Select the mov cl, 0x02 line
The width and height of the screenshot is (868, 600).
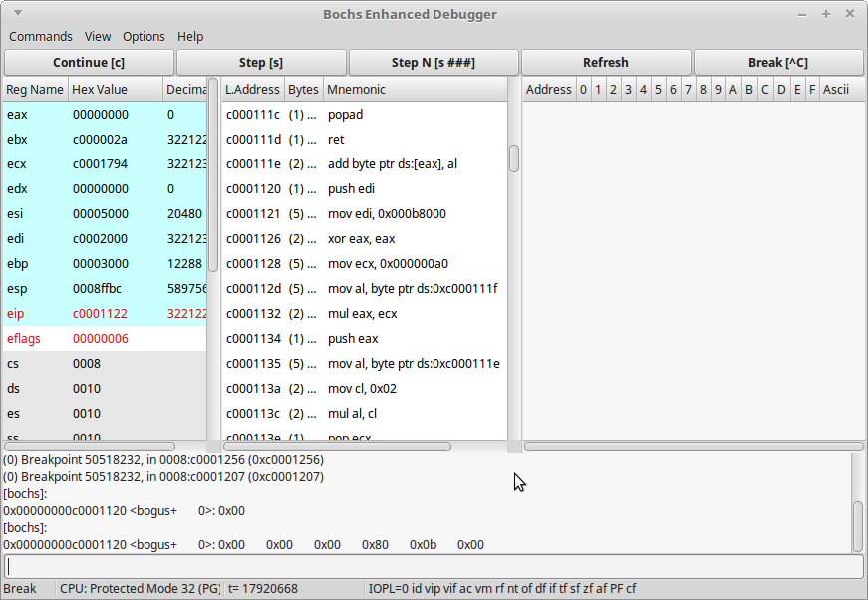[365, 388]
